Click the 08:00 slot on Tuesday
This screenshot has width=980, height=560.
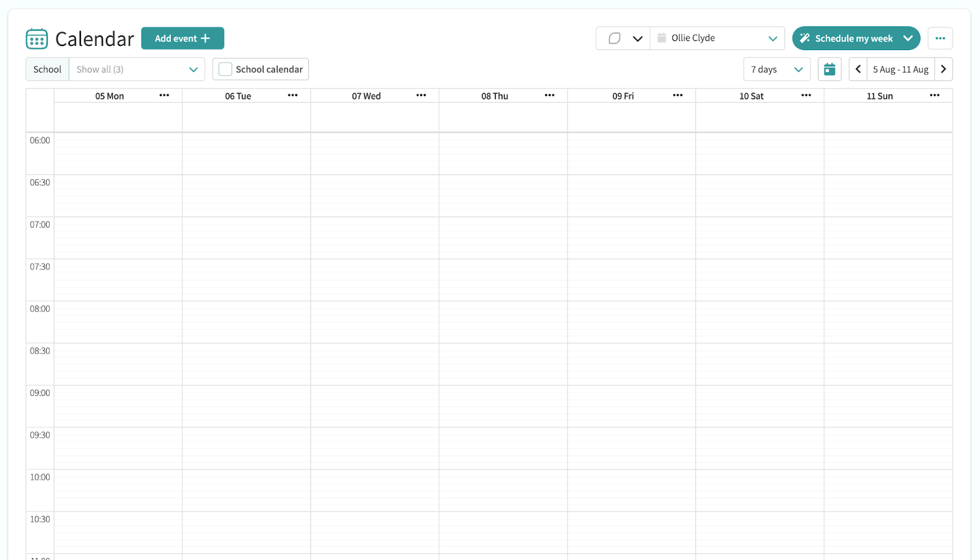tap(246, 311)
